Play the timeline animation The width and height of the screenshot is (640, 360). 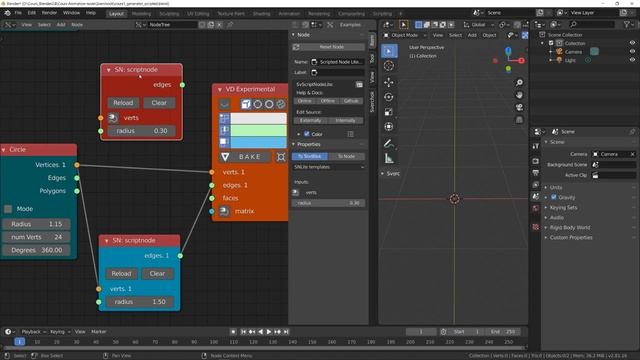[269, 332]
